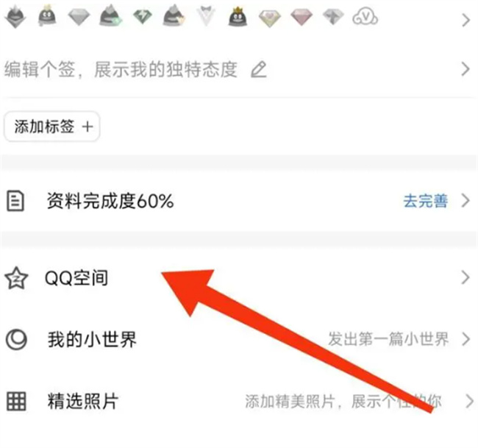478x448 pixels.
Task: Open 我的小世界 via its right chevron
Action: point(466,339)
